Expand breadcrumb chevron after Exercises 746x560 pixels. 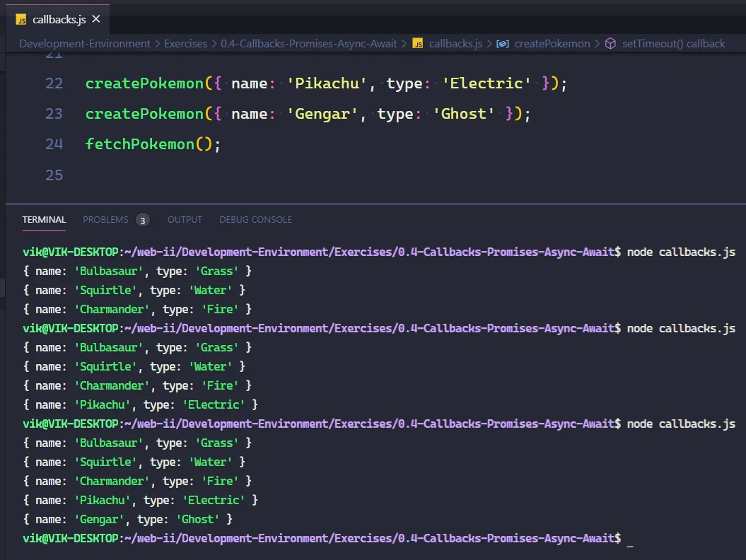(x=214, y=44)
